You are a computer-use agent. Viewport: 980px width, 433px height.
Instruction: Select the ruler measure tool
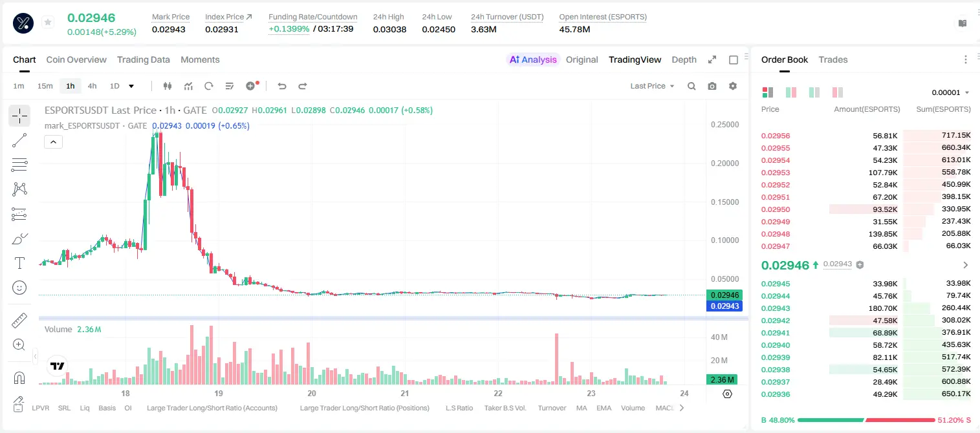coord(19,320)
